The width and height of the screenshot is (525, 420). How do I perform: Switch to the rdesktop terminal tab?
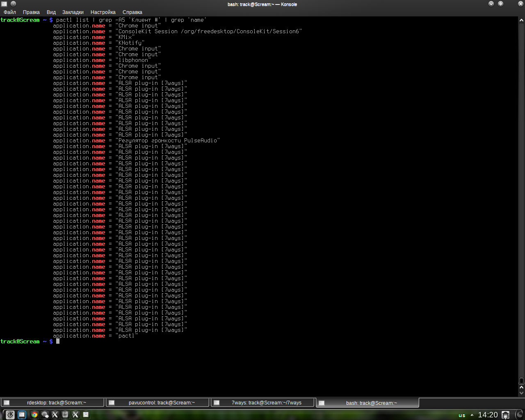(52, 403)
